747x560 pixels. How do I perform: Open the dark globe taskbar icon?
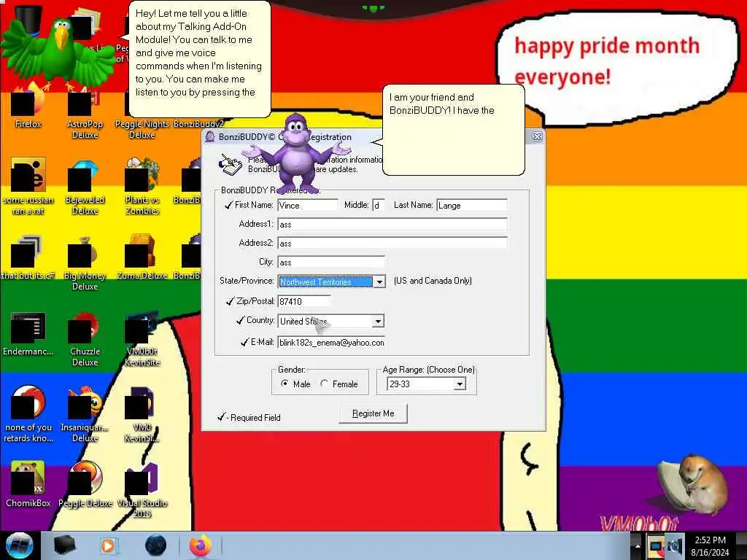[x=155, y=545]
